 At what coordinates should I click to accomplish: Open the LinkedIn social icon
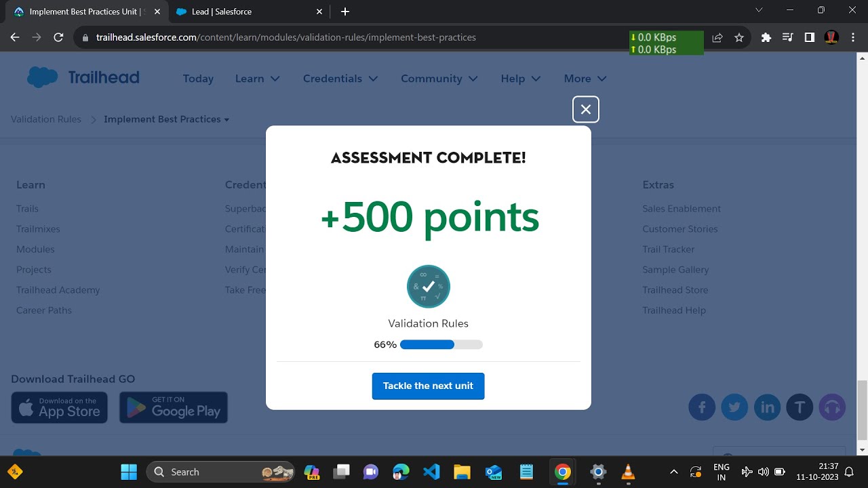[x=767, y=407]
